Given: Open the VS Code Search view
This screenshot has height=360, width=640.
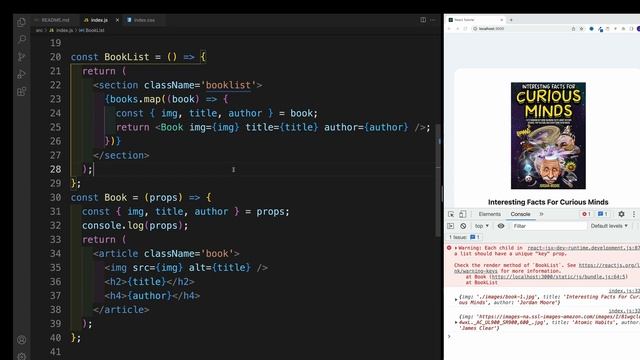Looking at the screenshot, I should [22, 39].
